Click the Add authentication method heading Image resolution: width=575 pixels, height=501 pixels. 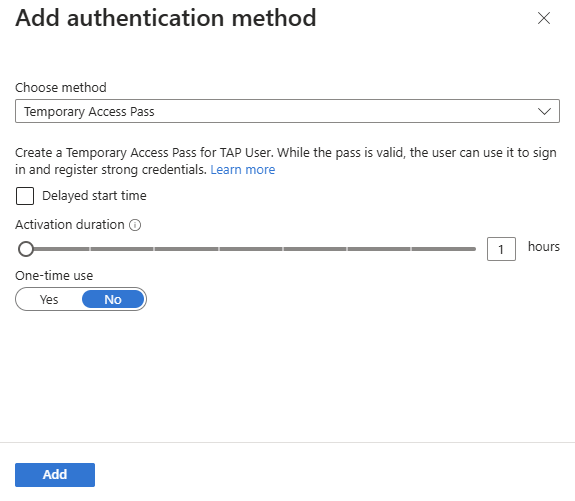[x=166, y=18]
